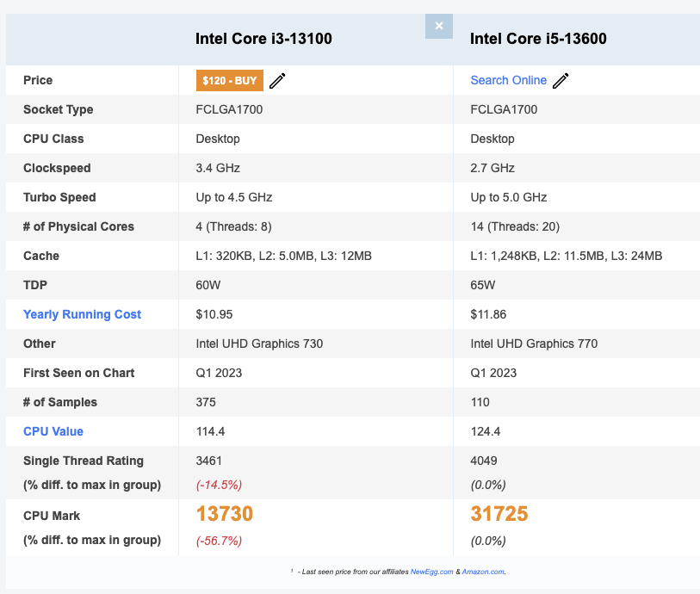700x594 pixels.
Task: Select the 31725 CPU Mark score
Action: coord(499,514)
